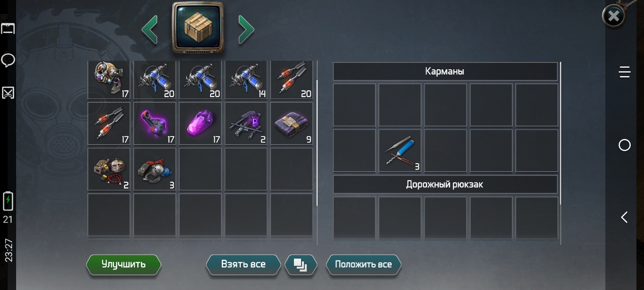Open the Android recent apps menu lines

coord(624,72)
